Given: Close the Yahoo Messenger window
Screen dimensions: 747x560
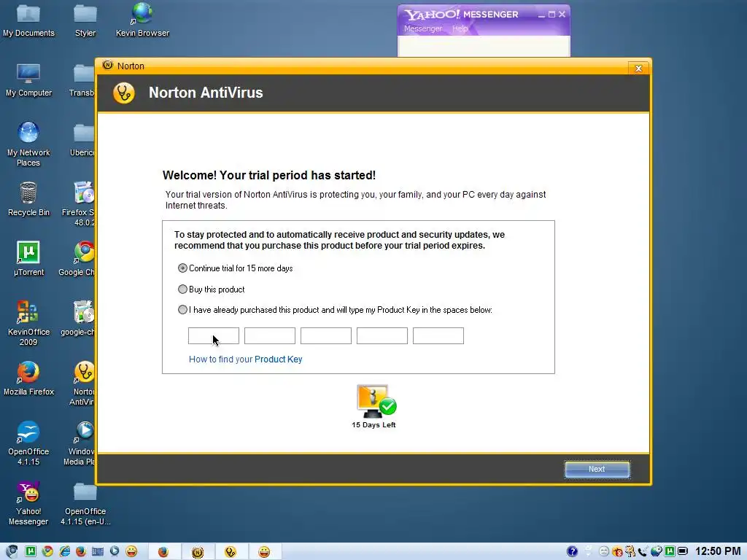Looking at the screenshot, I should (x=562, y=15).
